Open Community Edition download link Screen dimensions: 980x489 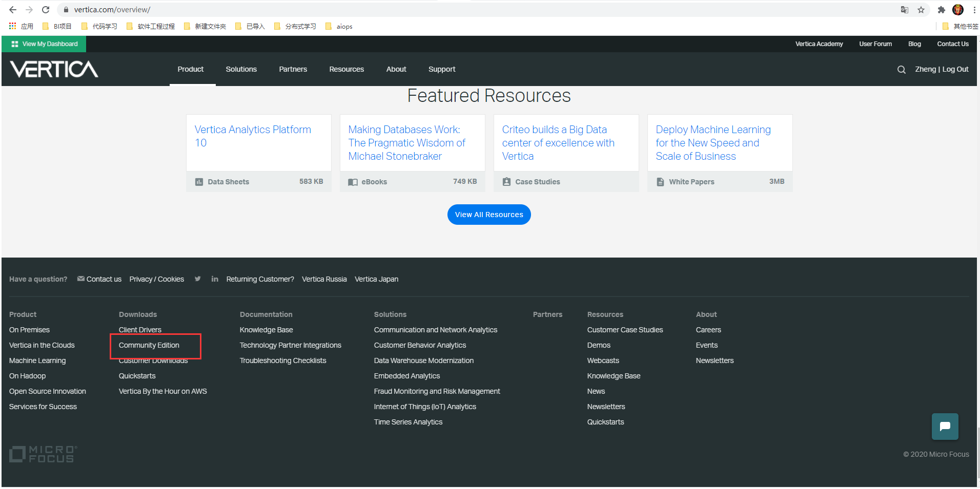point(149,346)
